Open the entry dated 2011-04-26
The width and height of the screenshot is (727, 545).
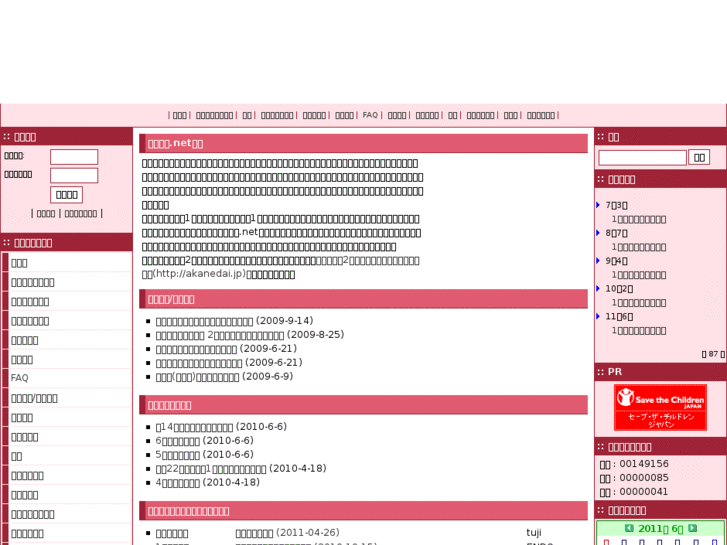[255, 533]
